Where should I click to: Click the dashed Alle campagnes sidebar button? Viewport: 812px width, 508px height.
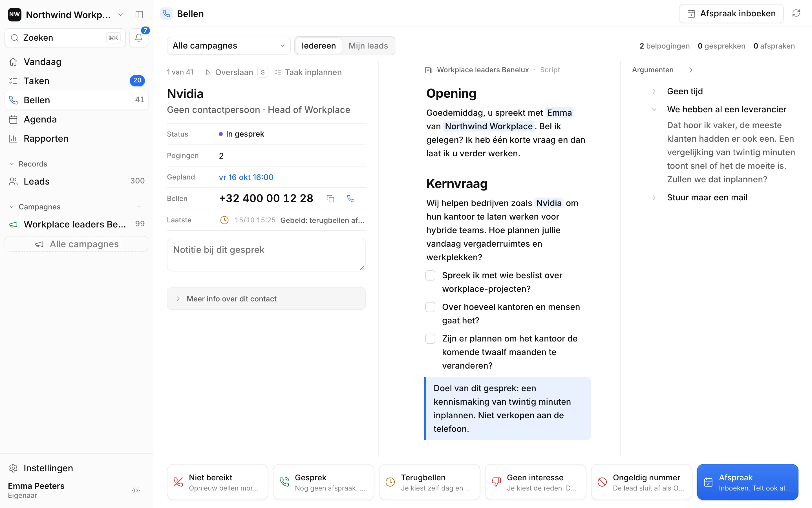coord(76,244)
